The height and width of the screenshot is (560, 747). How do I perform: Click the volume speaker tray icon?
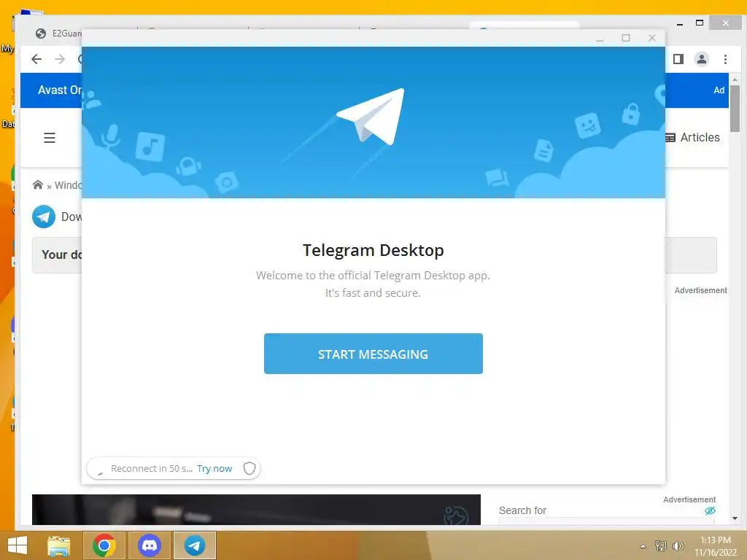point(678,545)
